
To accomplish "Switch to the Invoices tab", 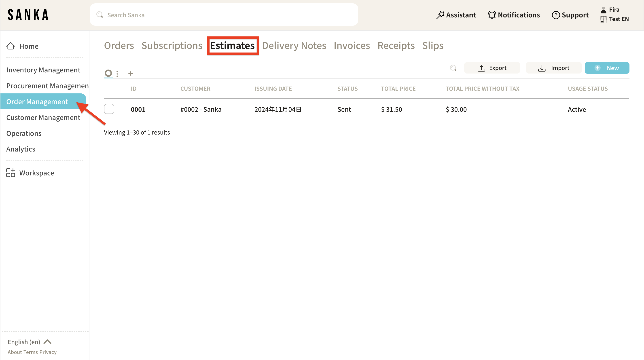I will [x=352, y=45].
